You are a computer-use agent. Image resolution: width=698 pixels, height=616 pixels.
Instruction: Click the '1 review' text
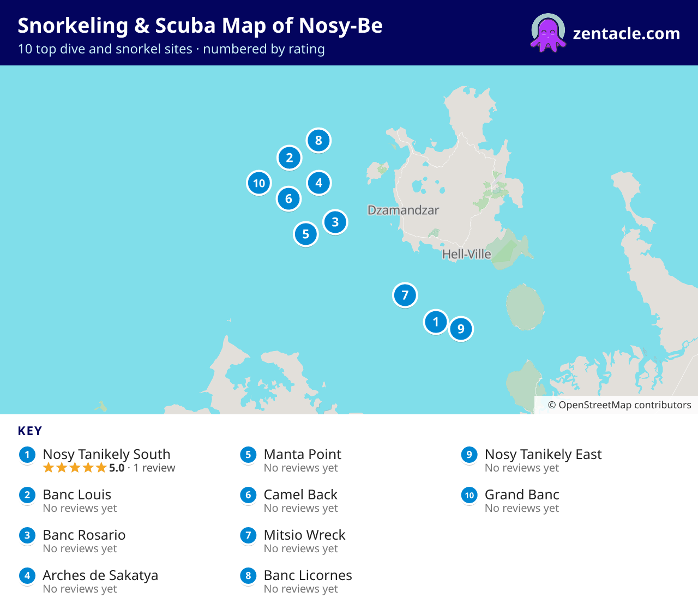point(154,468)
